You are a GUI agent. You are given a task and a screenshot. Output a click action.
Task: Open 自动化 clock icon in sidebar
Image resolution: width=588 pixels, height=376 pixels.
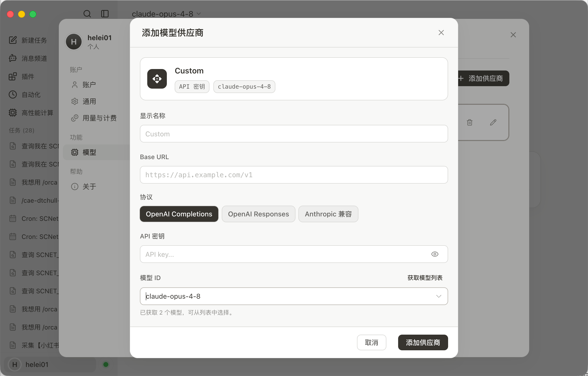pos(13,94)
